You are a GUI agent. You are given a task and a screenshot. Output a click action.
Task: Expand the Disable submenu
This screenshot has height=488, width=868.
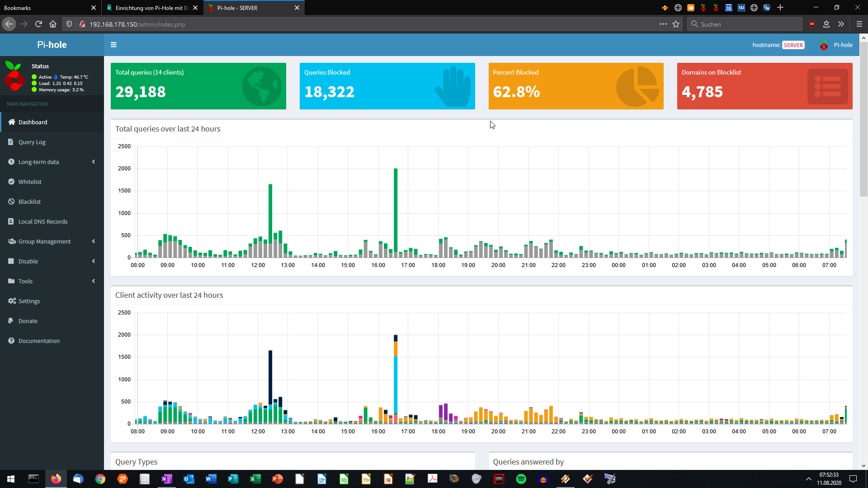click(52, 261)
